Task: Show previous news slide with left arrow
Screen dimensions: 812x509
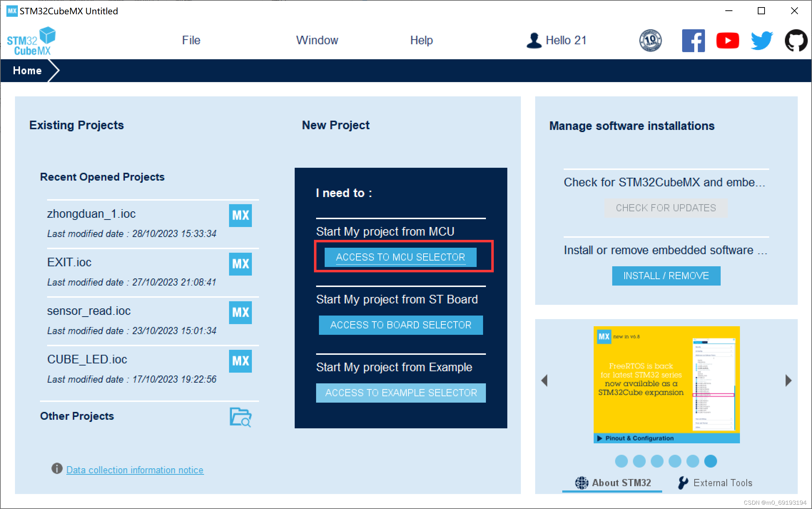Action: (x=544, y=381)
